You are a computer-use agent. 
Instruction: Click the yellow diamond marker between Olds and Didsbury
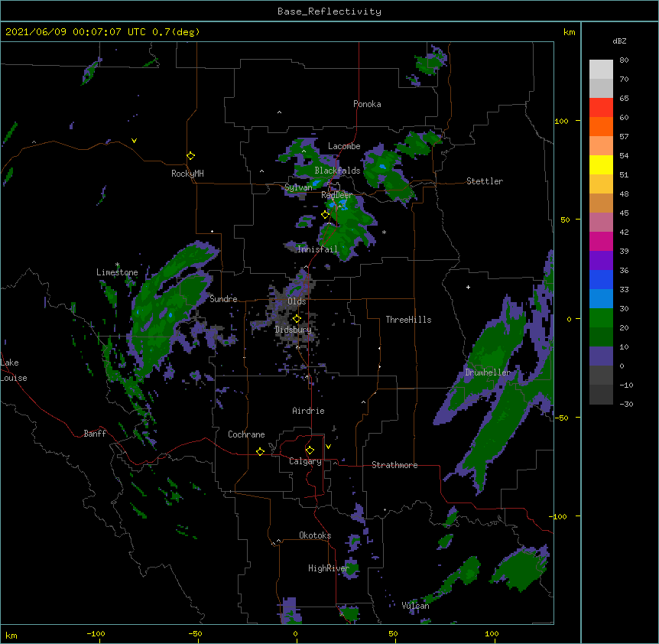pos(297,319)
